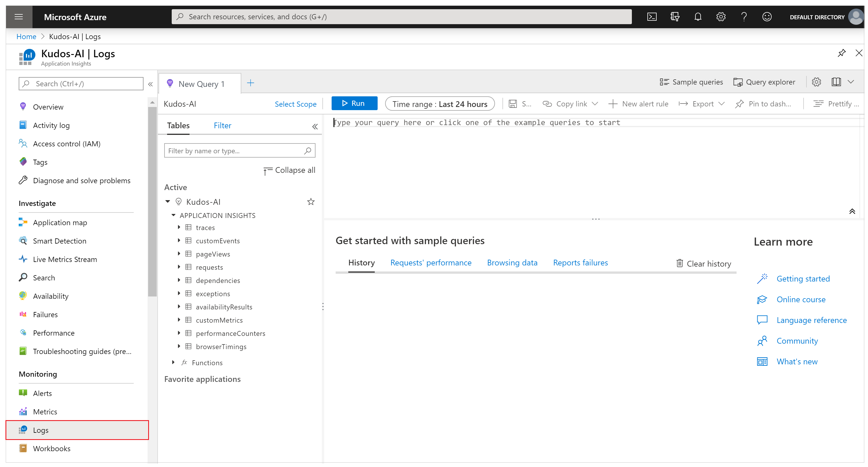Expand the Functions section
The width and height of the screenshot is (868, 467).
[x=173, y=362]
